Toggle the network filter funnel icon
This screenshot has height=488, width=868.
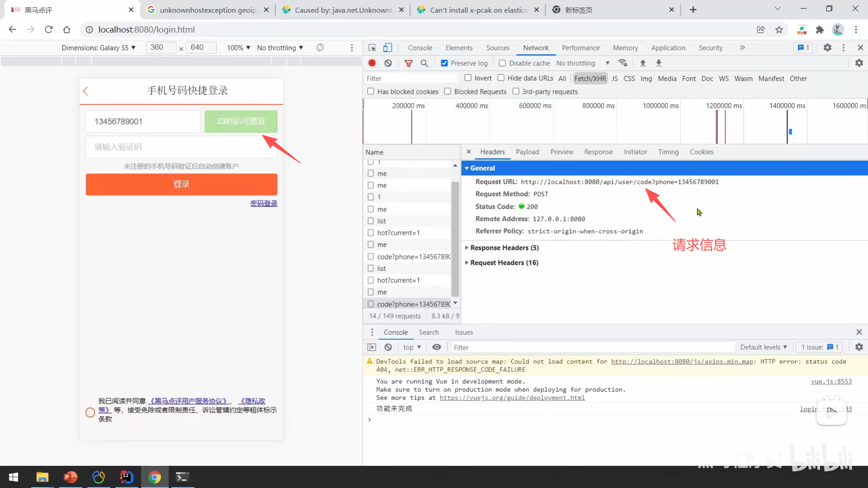tap(408, 63)
